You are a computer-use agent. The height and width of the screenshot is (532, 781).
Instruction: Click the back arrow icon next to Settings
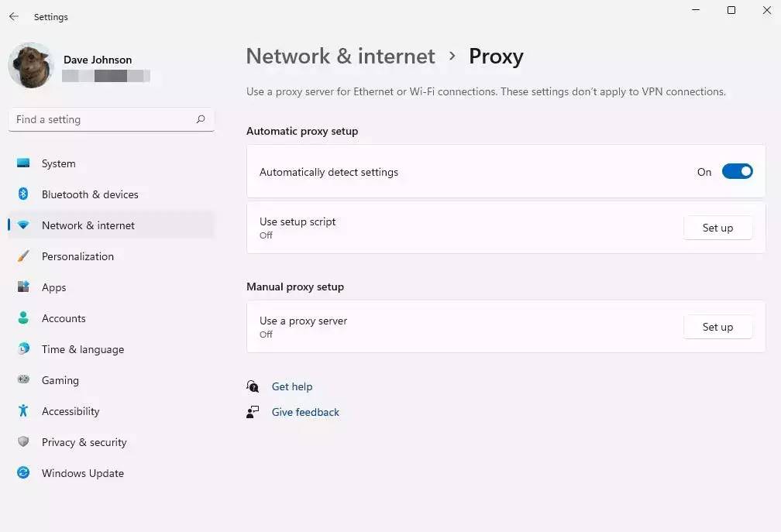(x=14, y=16)
